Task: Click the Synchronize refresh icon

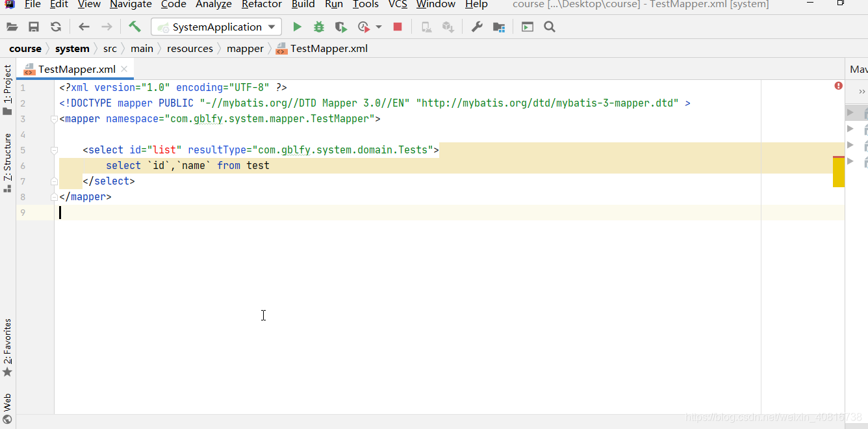Action: click(x=56, y=27)
